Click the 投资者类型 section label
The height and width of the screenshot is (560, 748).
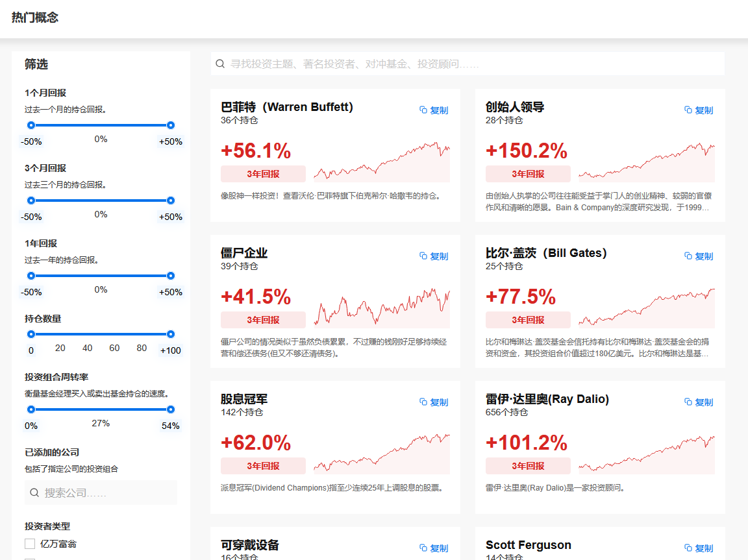(x=47, y=526)
